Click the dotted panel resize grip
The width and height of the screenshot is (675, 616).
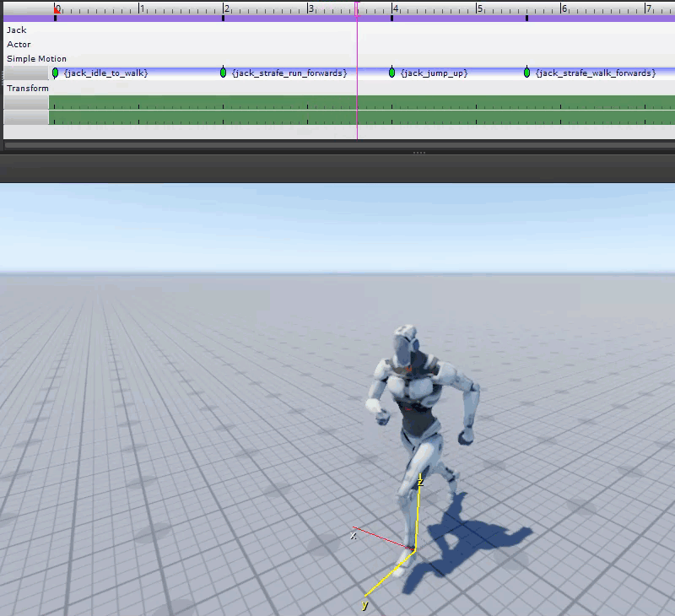(x=419, y=152)
